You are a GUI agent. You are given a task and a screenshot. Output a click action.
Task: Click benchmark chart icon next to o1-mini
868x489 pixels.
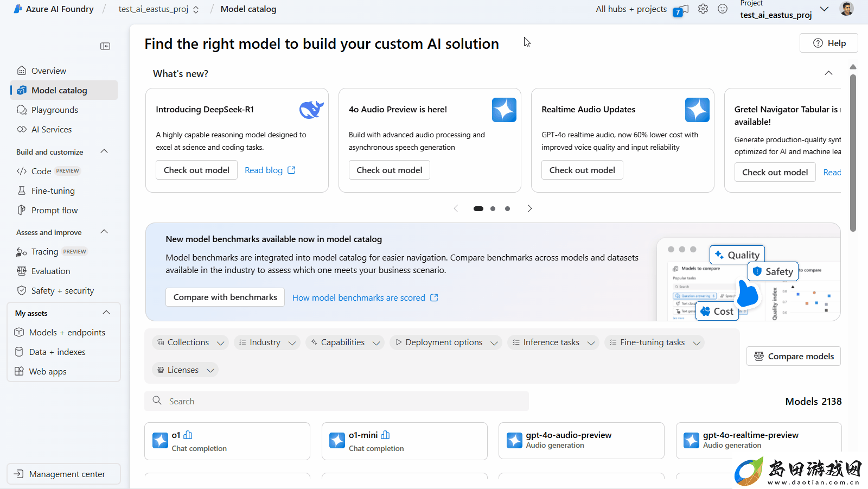386,435
